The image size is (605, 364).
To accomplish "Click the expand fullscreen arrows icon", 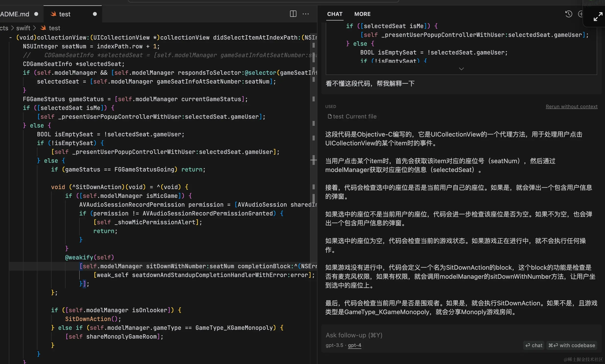I will click(x=598, y=17).
